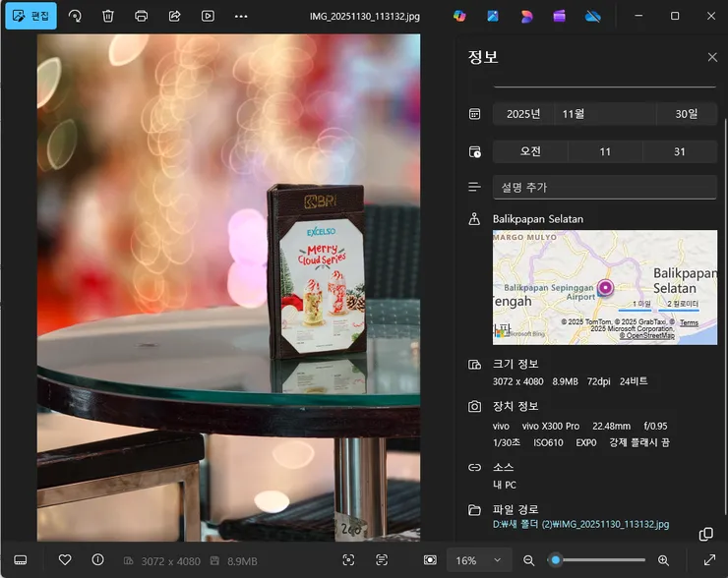Viewport: 728px width, 578px height.
Task: Open the Copilot icon in title bar
Action: pyautogui.click(x=459, y=17)
